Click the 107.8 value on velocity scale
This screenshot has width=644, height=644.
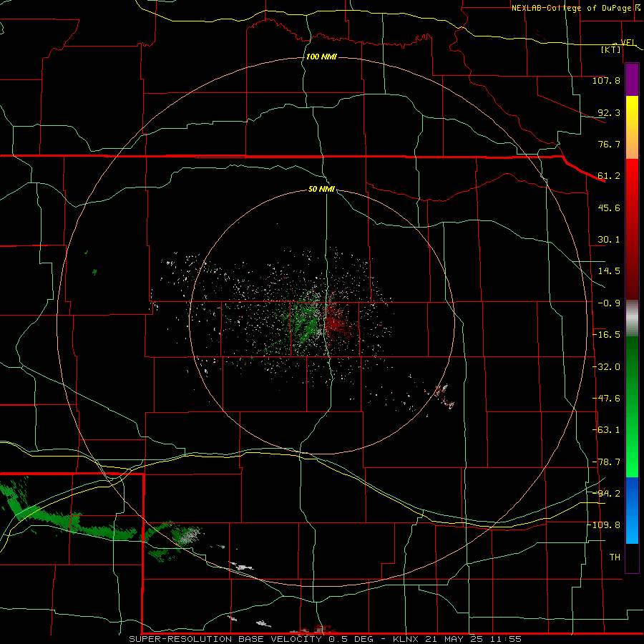point(606,80)
